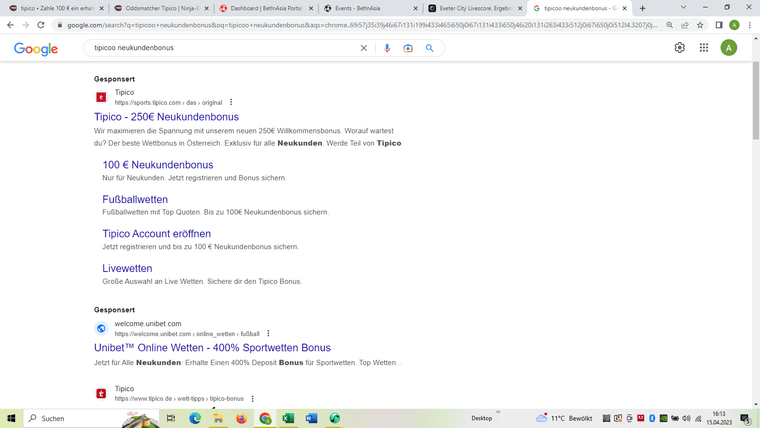
Task: Open the Fußballwetten sitelink
Action: (135, 199)
